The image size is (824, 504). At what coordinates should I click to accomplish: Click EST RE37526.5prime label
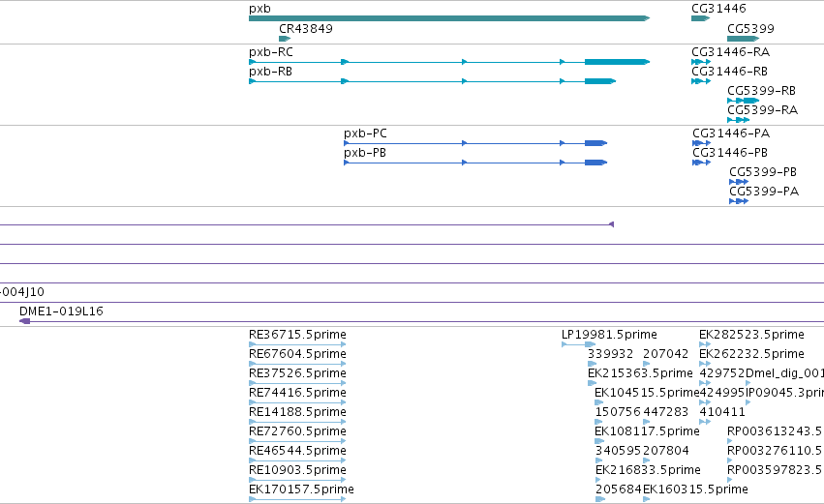pyautogui.click(x=297, y=373)
